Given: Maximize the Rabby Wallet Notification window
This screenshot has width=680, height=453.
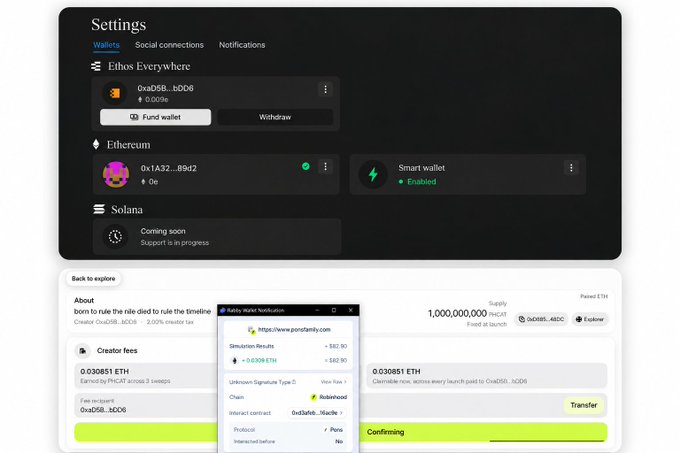Looking at the screenshot, I should tap(334, 310).
